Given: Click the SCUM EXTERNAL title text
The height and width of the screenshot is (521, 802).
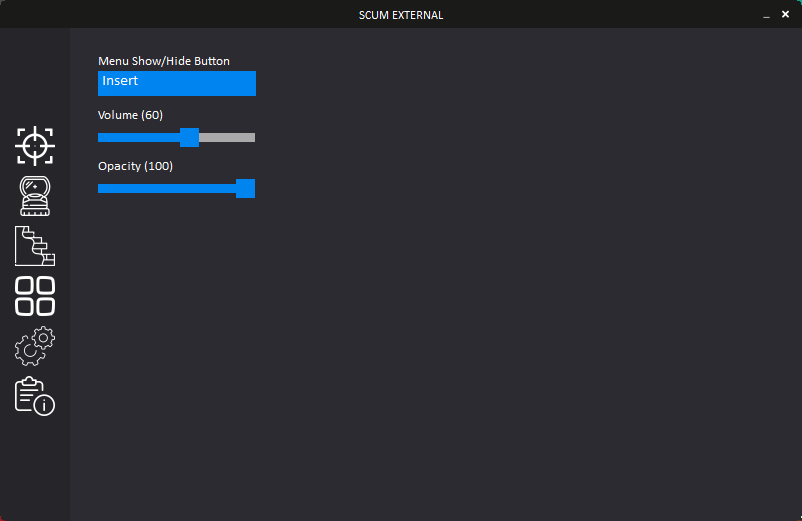Looking at the screenshot, I should click(401, 15).
